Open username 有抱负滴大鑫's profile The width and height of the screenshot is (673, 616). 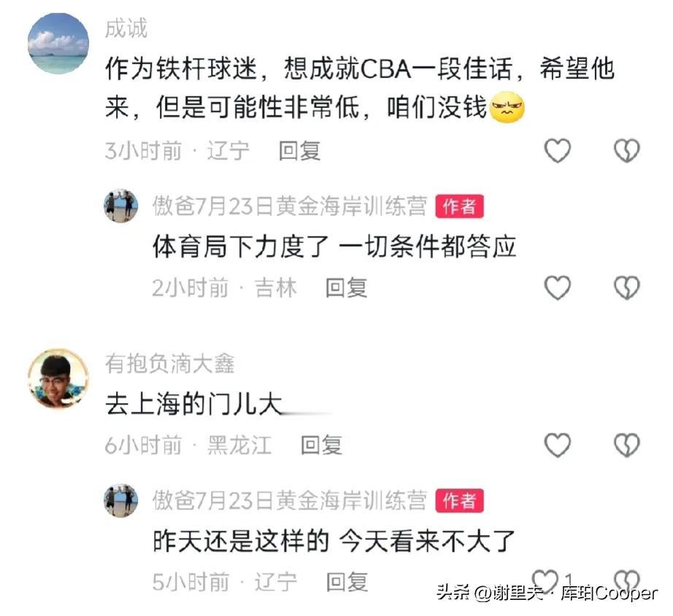click(170, 363)
